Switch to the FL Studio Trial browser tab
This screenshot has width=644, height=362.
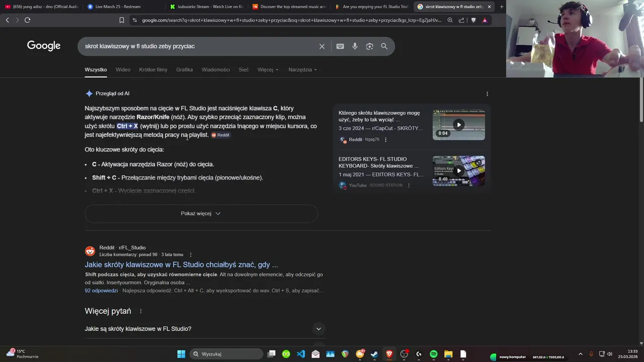coord(371,7)
